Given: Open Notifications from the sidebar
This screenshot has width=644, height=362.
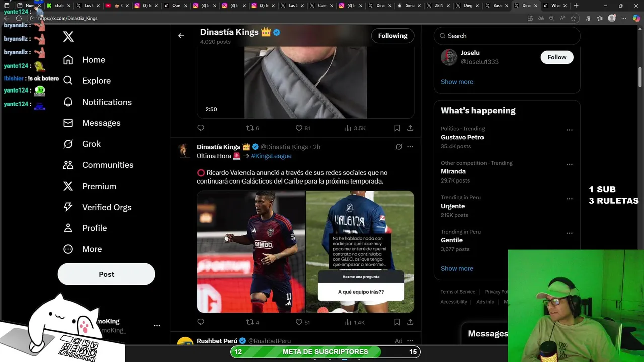Looking at the screenshot, I should (x=97, y=102).
